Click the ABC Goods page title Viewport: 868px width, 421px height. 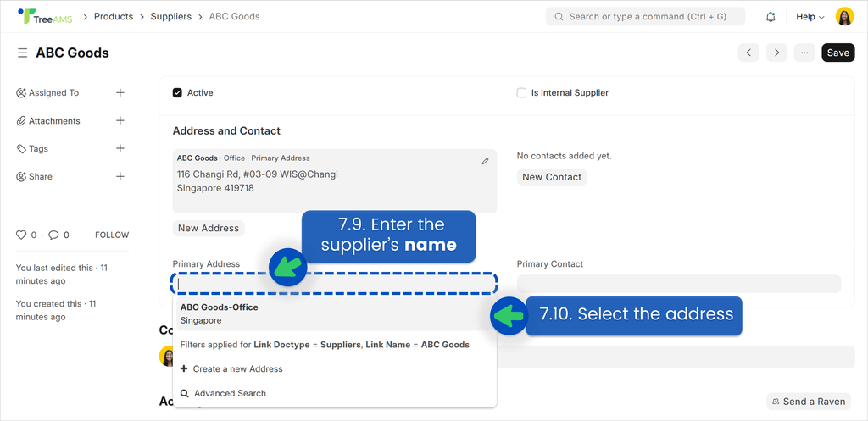point(73,53)
